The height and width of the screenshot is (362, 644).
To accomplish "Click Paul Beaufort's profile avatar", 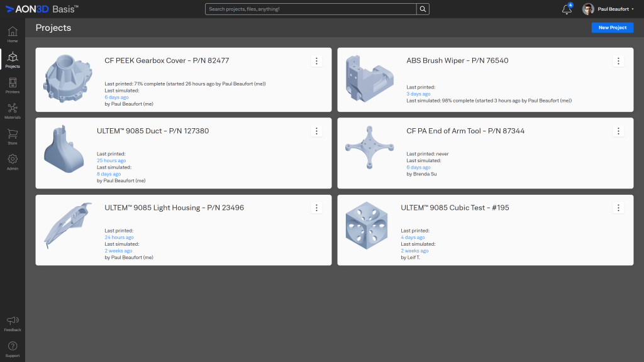I will point(588,9).
